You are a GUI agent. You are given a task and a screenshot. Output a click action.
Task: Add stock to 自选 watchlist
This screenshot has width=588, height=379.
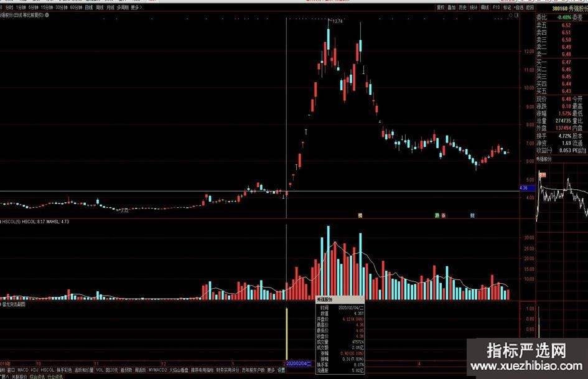coord(519,7)
